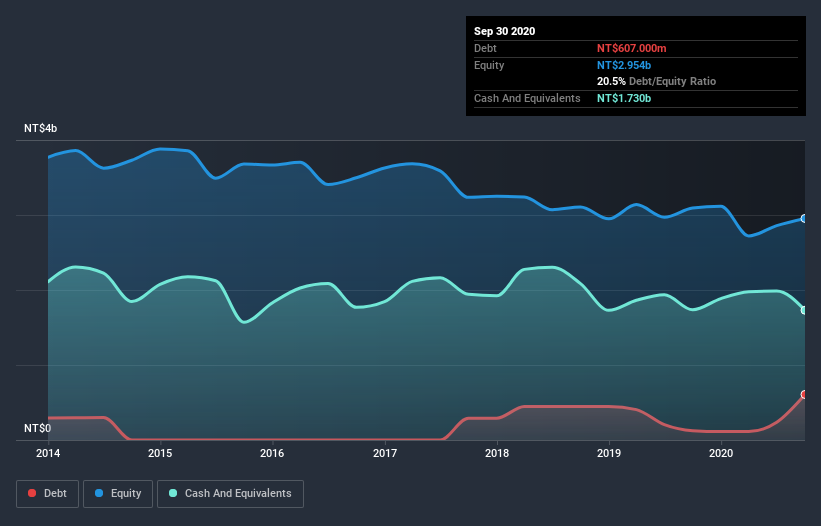Image resolution: width=821 pixels, height=526 pixels.
Task: Click the NT$2.954b equity value
Action: click(x=624, y=65)
